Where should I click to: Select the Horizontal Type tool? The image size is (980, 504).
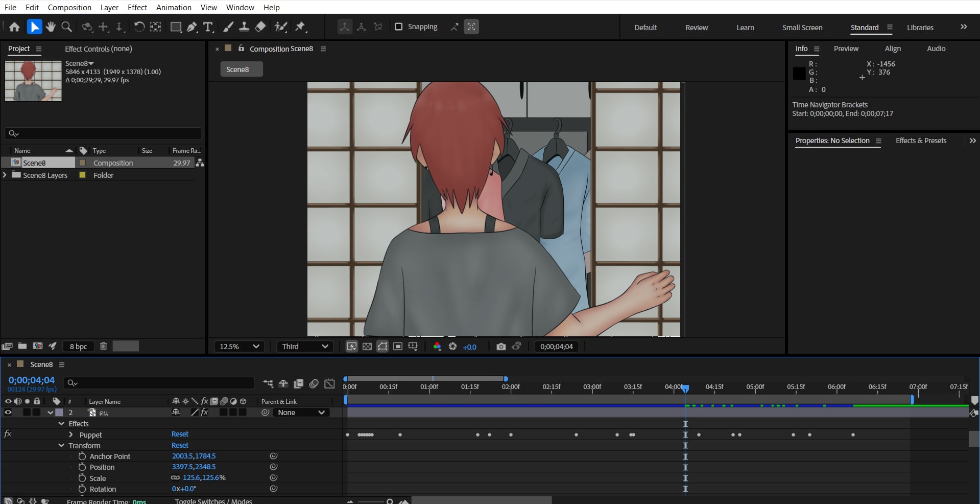tap(208, 27)
